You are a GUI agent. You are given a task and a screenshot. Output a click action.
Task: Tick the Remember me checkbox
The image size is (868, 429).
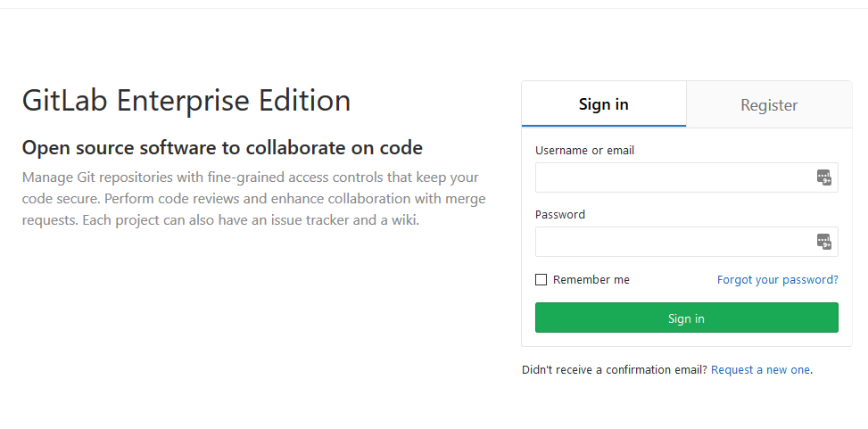(541, 279)
